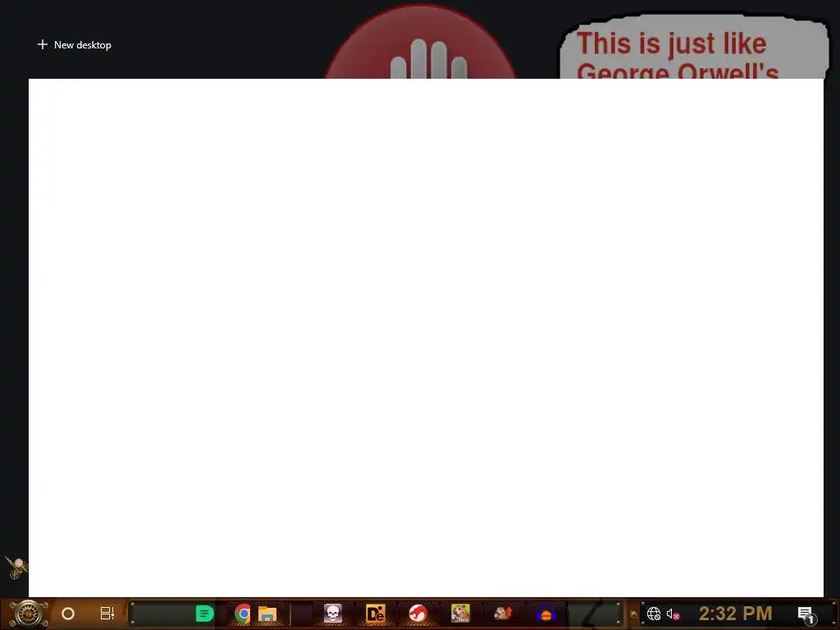Open the orange De taskbar app
This screenshot has width=840, height=630.
(x=375, y=614)
